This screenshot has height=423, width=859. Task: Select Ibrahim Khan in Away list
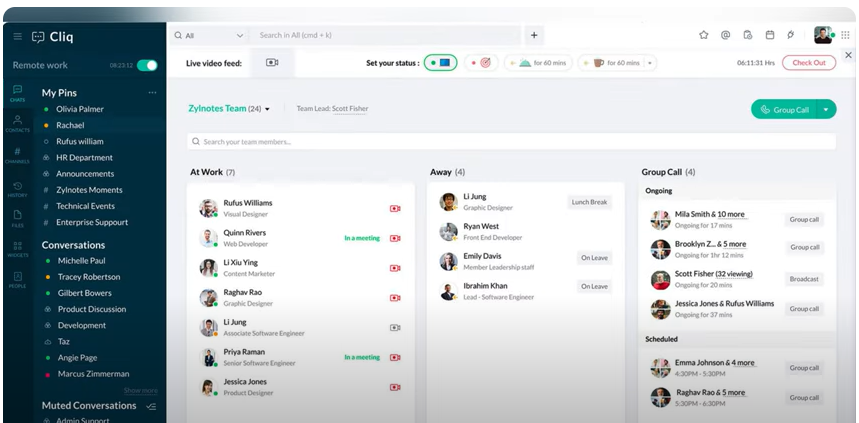(x=526, y=291)
